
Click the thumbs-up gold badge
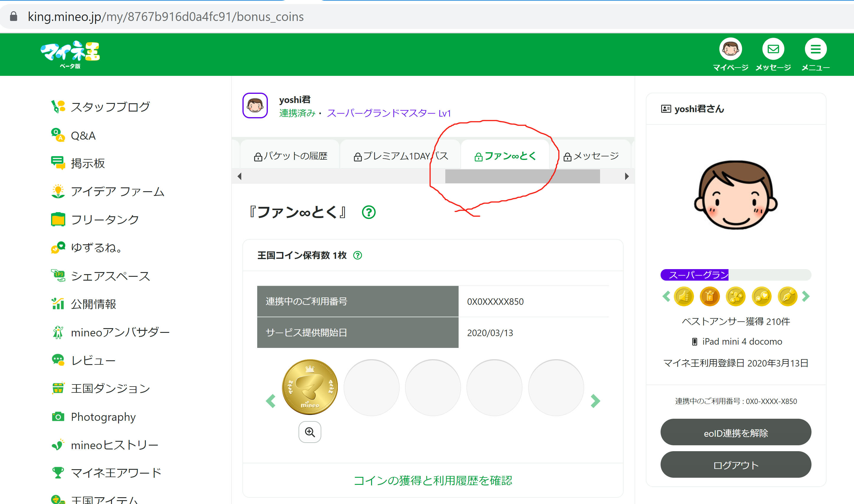point(684,297)
